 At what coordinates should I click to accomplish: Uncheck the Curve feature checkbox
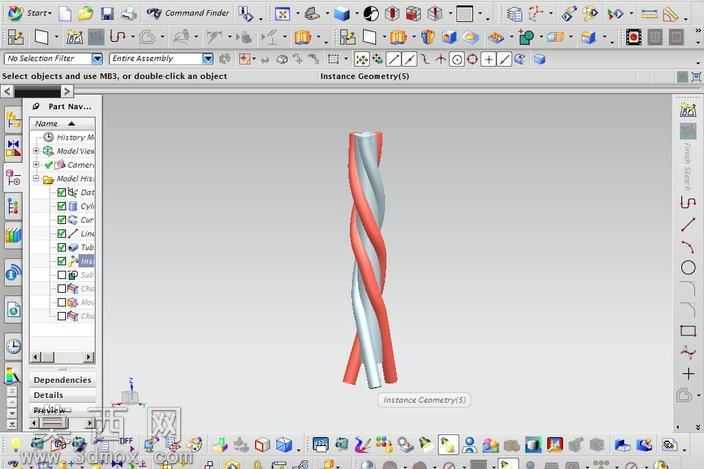62,220
